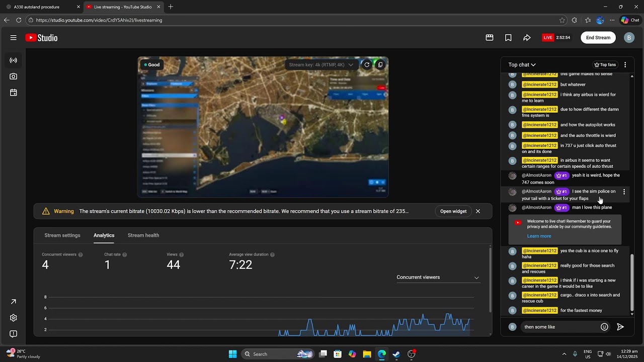Show hidden system tray icons
644x362 pixels.
click(x=564, y=354)
